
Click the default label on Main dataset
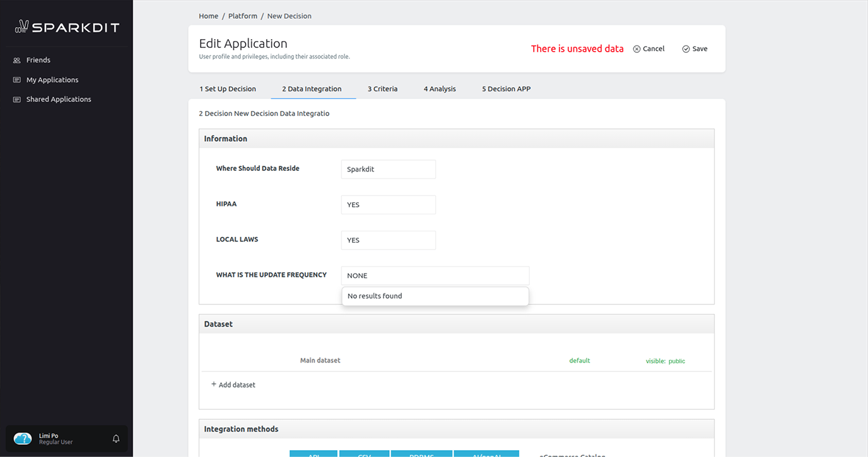pos(579,360)
